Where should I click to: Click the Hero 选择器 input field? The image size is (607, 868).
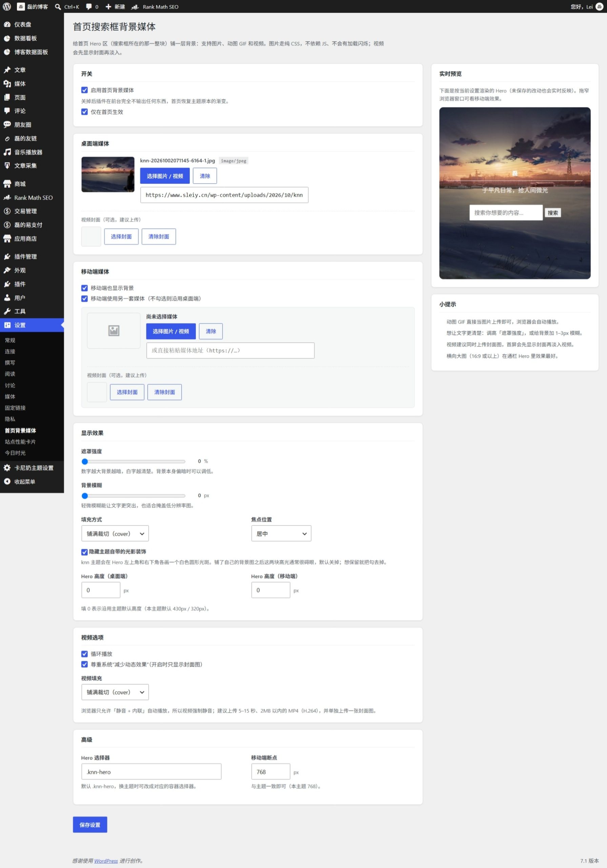coord(151,772)
